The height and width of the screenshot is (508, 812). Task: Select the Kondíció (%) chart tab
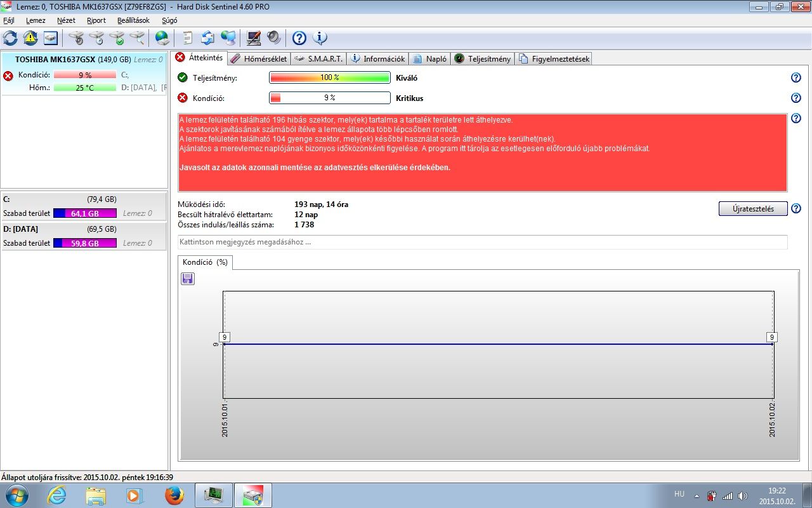coord(205,262)
